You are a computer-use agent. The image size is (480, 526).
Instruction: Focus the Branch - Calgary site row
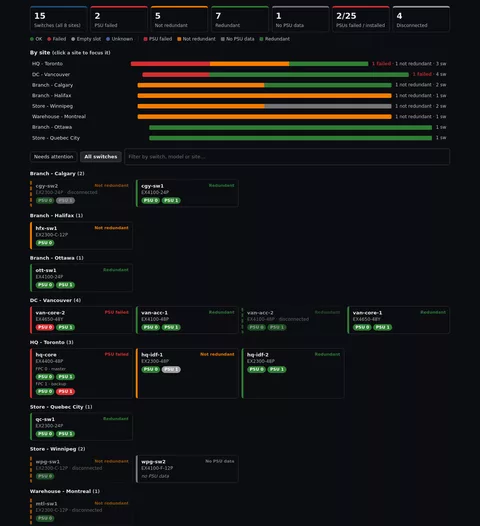(x=239, y=85)
